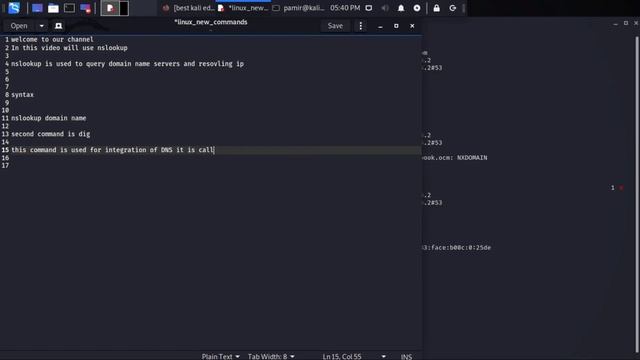
Task: Show desktop via panel icon
Action: pos(37,8)
